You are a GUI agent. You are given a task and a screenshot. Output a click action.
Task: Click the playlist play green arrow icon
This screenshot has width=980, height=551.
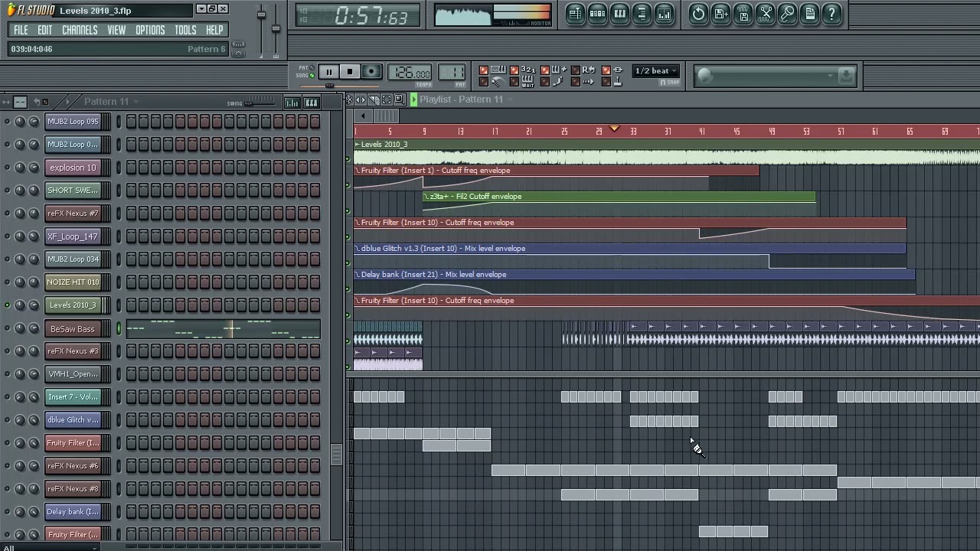(x=413, y=99)
